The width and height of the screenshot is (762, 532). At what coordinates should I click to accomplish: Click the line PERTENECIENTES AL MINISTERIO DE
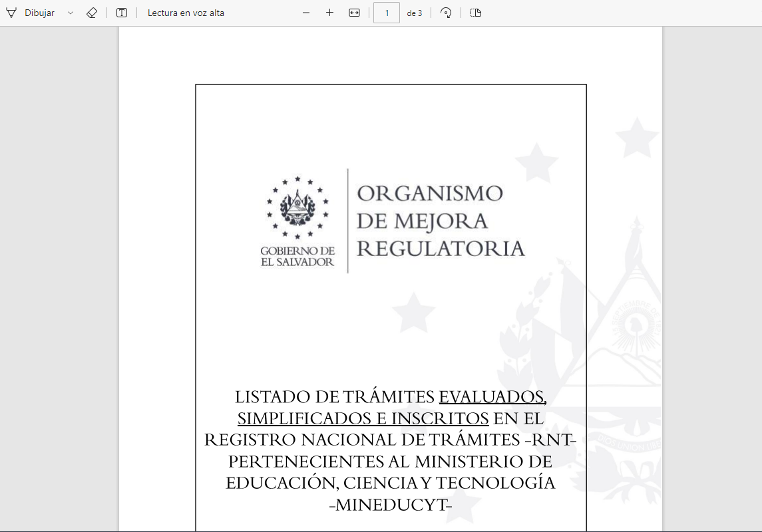[x=390, y=461]
